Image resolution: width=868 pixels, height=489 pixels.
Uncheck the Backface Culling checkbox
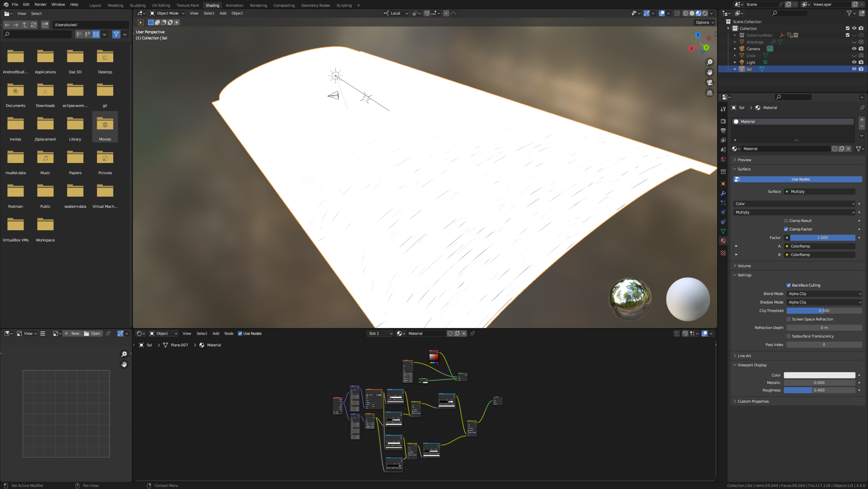pos(788,285)
